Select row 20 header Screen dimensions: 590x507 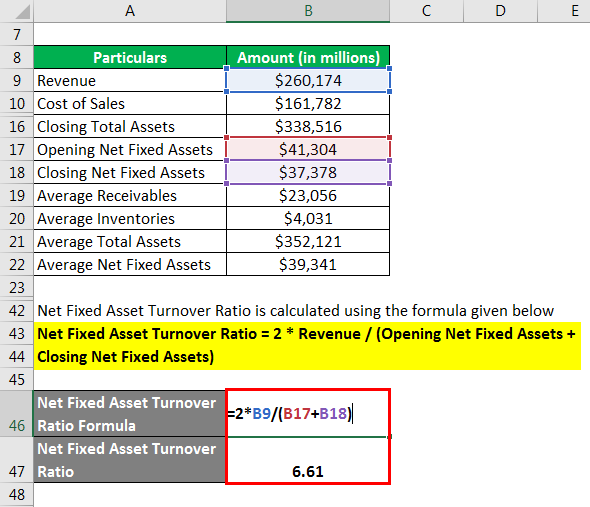click(x=17, y=218)
